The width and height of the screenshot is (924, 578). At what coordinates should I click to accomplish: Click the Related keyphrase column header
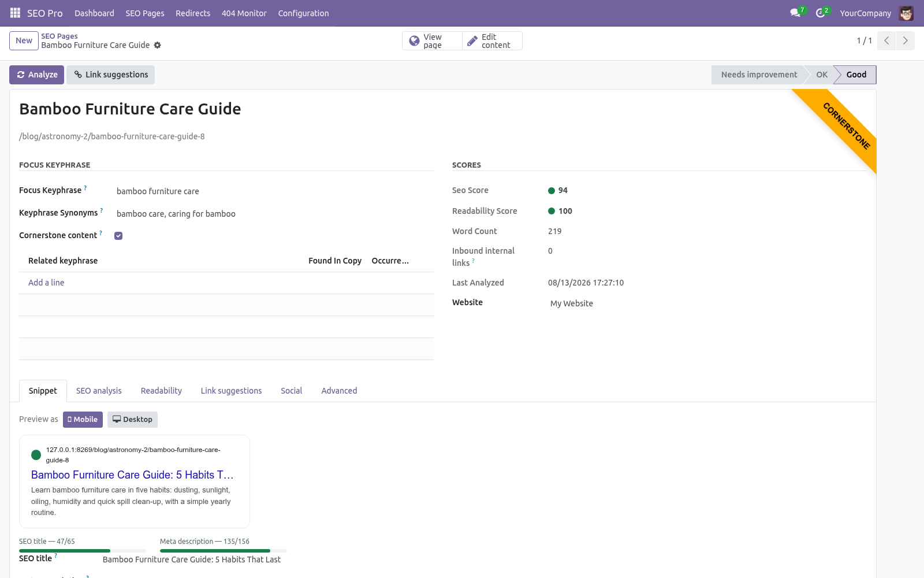click(x=63, y=261)
